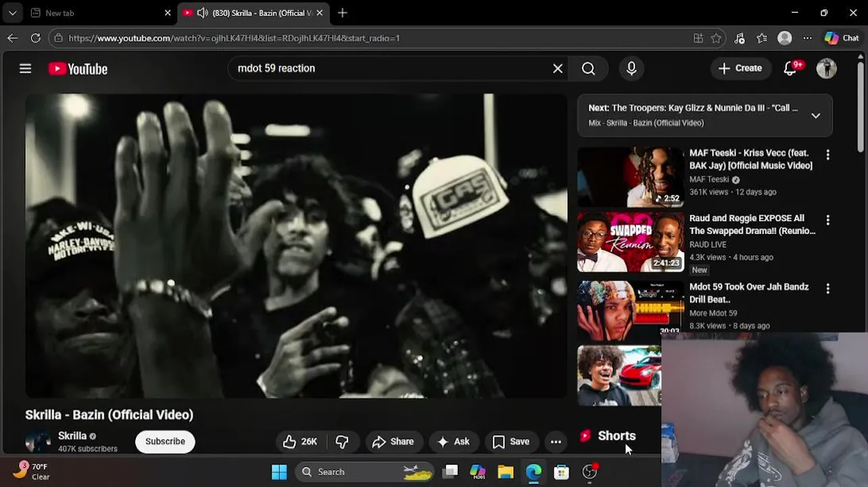Viewport: 868px width, 487px height.
Task: Open Copilot Chat in the browser toolbar
Action: 842,38
